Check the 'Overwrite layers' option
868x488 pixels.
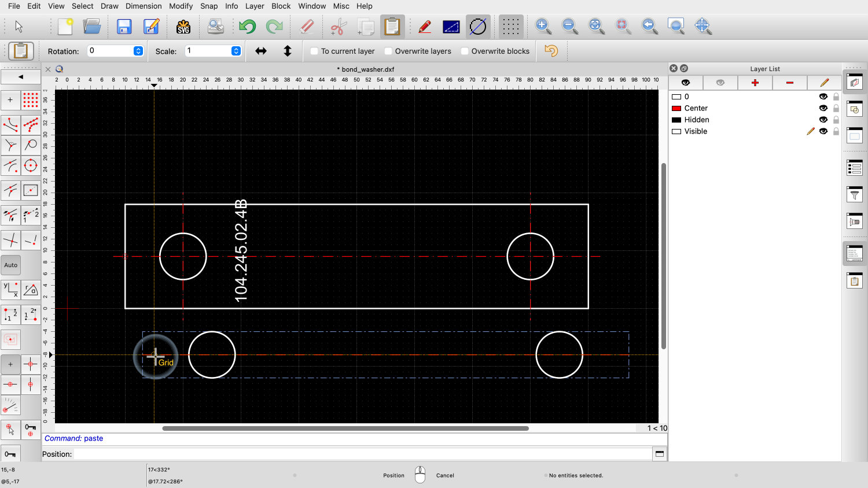click(388, 51)
